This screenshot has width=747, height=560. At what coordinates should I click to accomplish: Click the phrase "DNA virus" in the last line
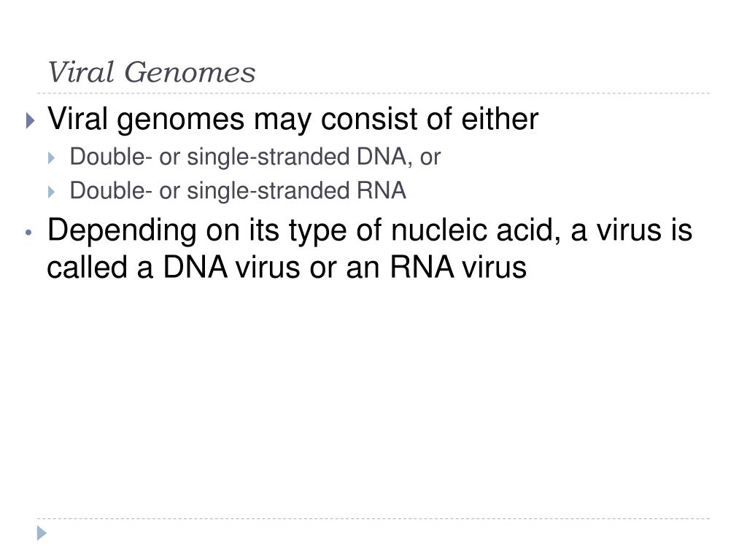[x=231, y=268]
